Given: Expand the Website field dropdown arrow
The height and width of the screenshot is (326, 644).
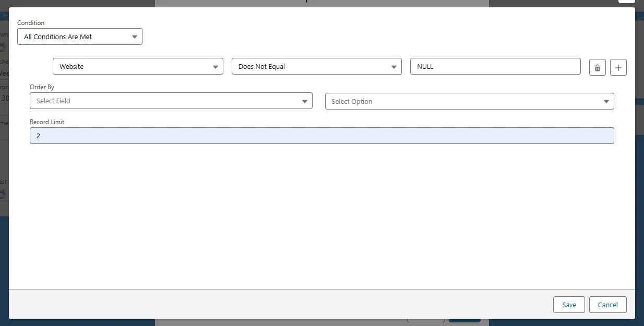Looking at the screenshot, I should [216, 67].
